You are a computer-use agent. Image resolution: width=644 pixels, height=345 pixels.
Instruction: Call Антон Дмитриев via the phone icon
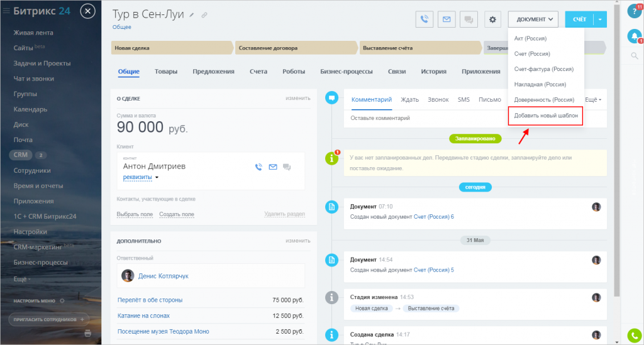point(258,167)
